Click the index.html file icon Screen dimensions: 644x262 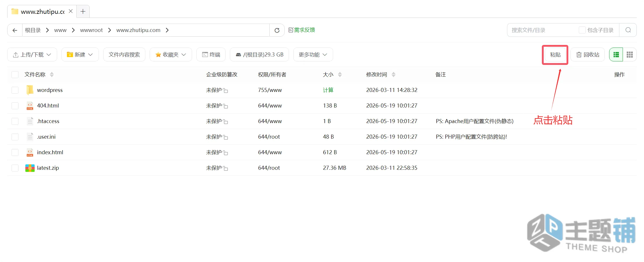pos(30,152)
